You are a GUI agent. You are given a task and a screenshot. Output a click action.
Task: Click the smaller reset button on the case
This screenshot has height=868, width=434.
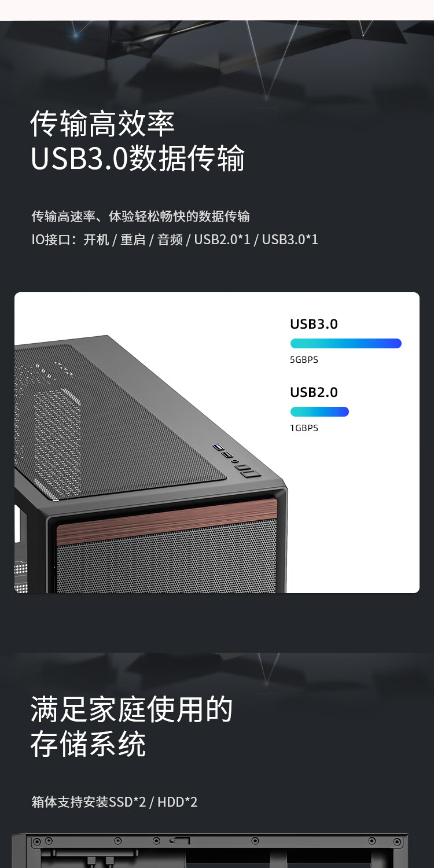(x=243, y=467)
